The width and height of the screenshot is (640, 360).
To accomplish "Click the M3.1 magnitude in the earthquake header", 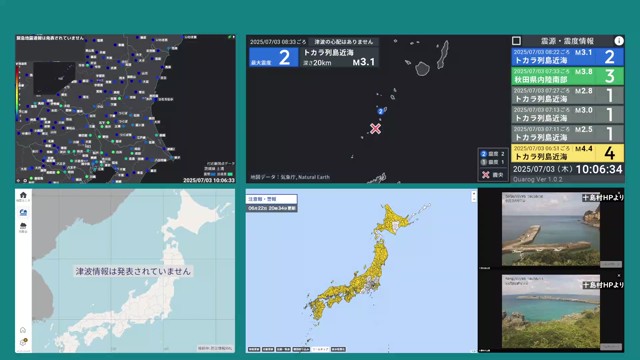I will pyautogui.click(x=364, y=62).
